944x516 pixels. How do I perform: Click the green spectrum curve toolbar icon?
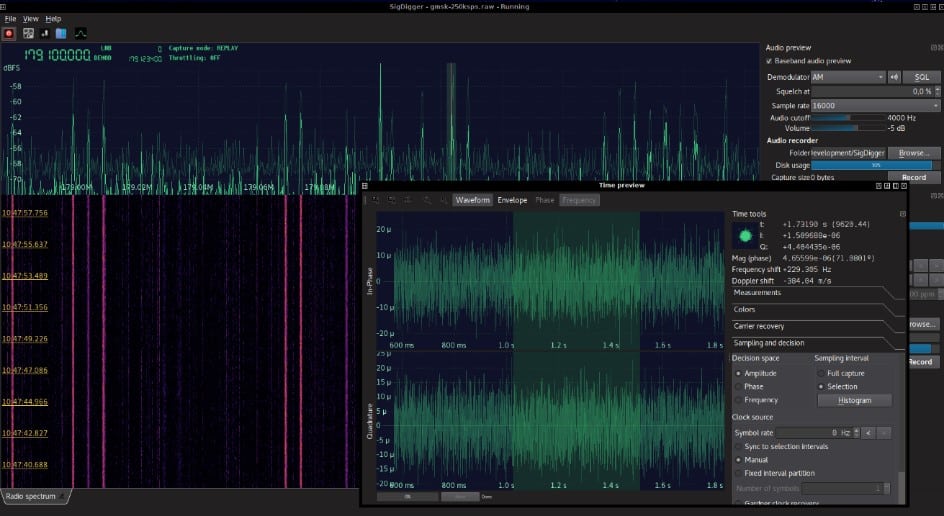[x=80, y=34]
